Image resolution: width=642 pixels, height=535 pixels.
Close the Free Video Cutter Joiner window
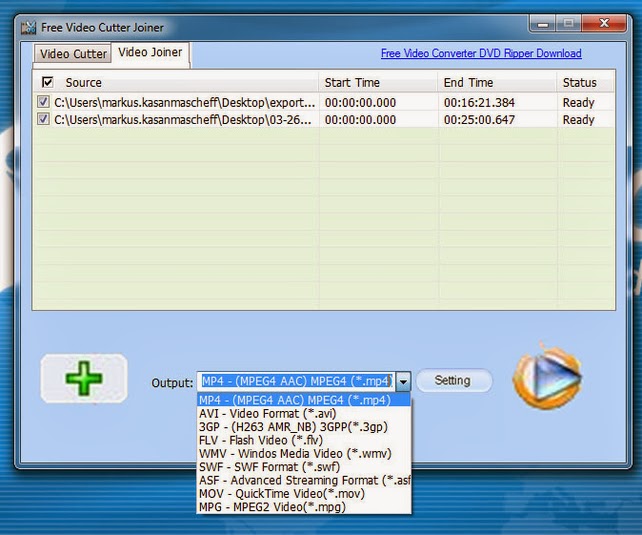(604, 23)
